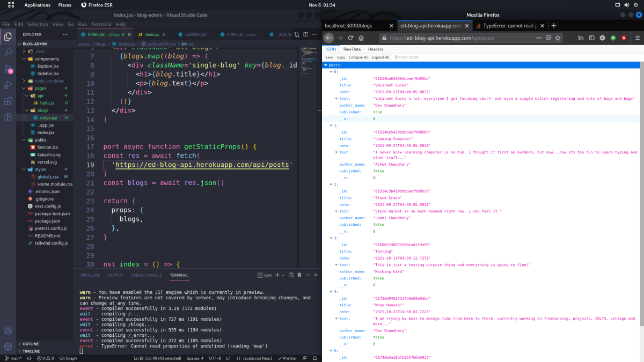Image resolution: width=644 pixels, height=362 pixels.
Task: Click Save in the JSON viewer toolbar
Action: coord(329,57)
